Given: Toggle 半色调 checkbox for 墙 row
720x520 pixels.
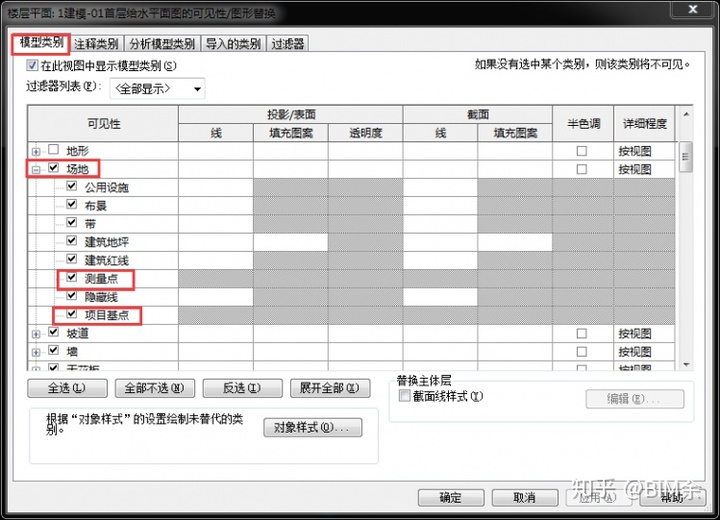Looking at the screenshot, I should [582, 351].
